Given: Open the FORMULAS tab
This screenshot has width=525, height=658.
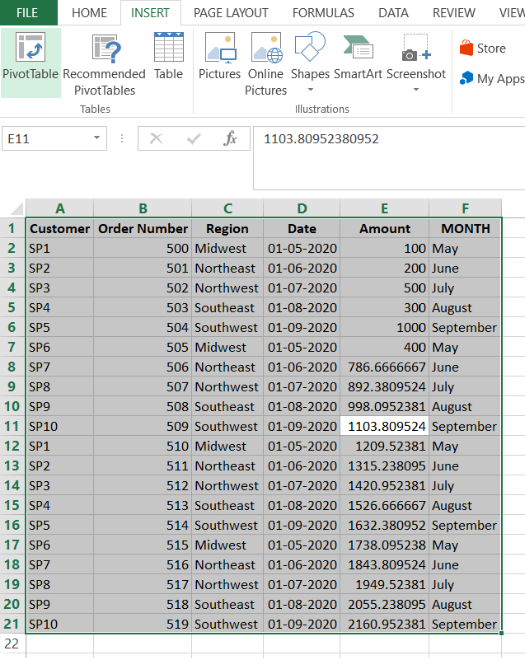Looking at the screenshot, I should click(323, 13).
